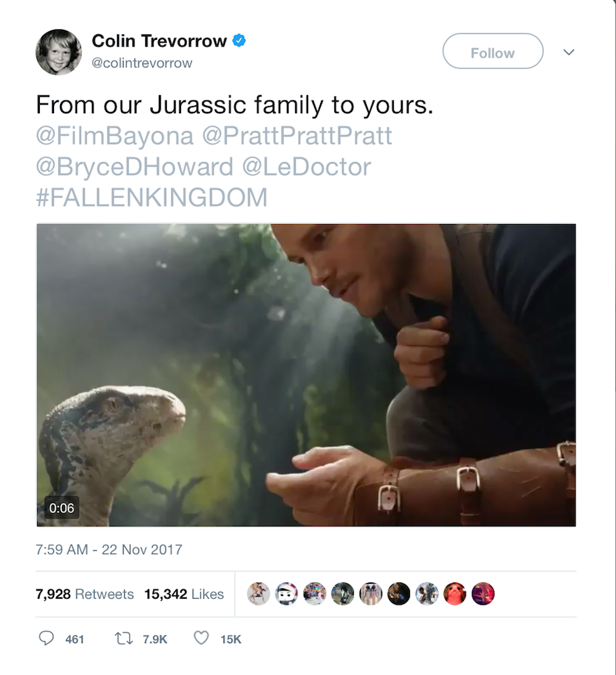
Task: Play the embedded raptor video
Action: click(306, 375)
